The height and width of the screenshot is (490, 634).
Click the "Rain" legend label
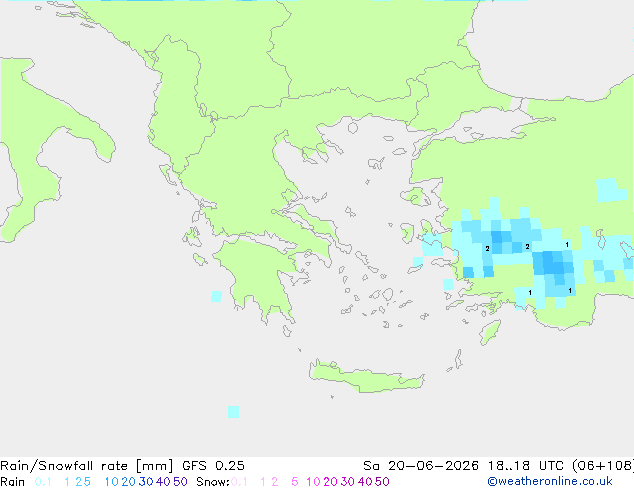coord(13,482)
